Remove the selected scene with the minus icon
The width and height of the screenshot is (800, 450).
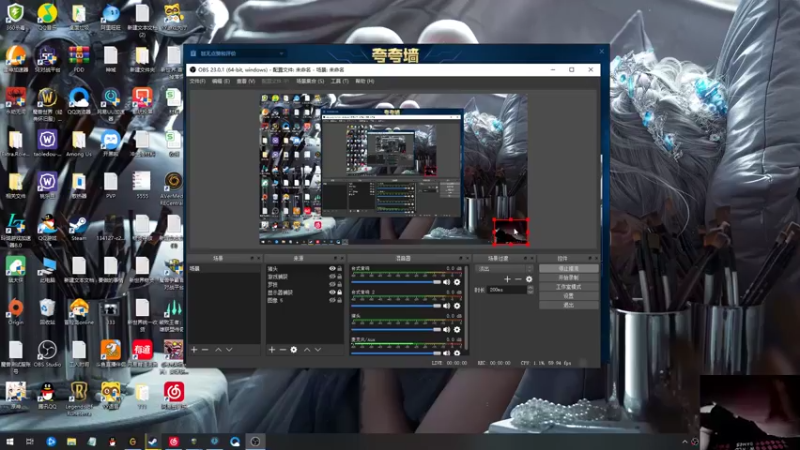pyautogui.click(x=205, y=349)
